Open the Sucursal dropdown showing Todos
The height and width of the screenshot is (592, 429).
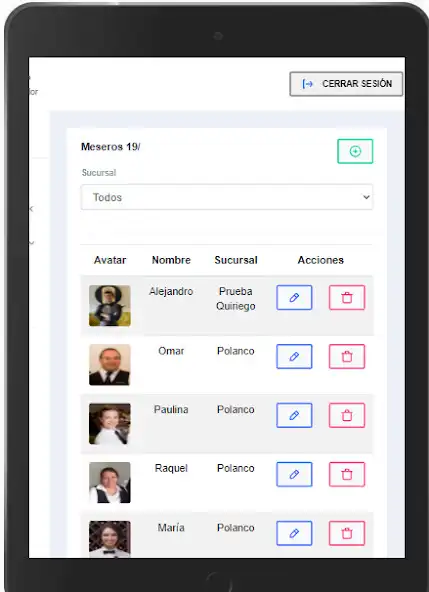(227, 197)
